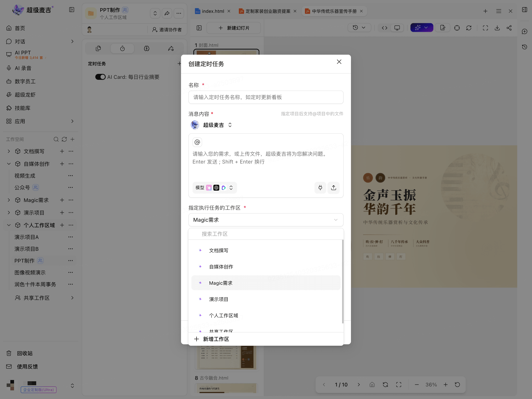Zoom in with the plus icon
The width and height of the screenshot is (532, 399).
(x=446, y=384)
